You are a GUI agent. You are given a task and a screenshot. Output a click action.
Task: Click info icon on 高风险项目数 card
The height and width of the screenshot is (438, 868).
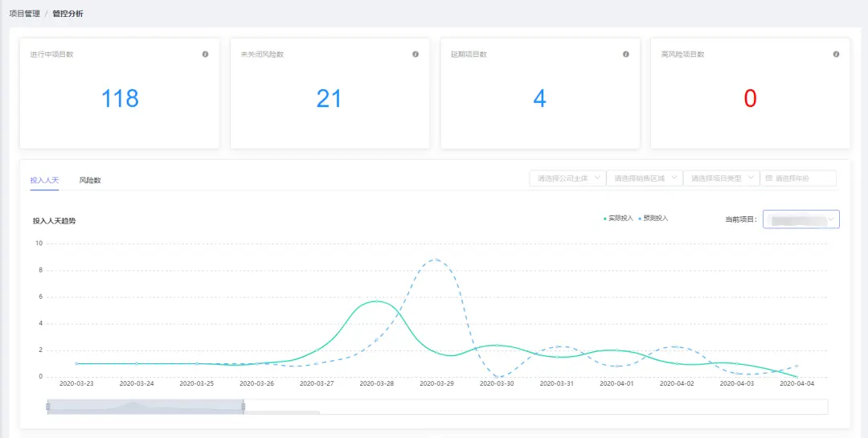coord(837,55)
